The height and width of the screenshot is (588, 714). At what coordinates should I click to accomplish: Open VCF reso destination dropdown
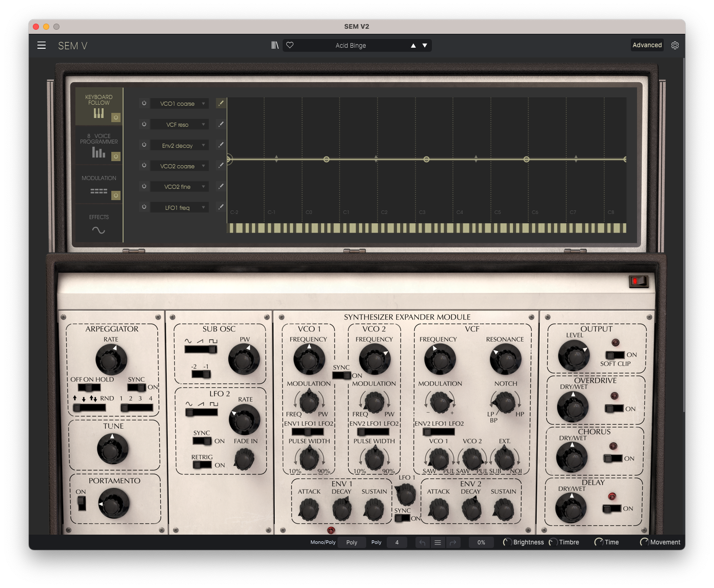(180, 125)
